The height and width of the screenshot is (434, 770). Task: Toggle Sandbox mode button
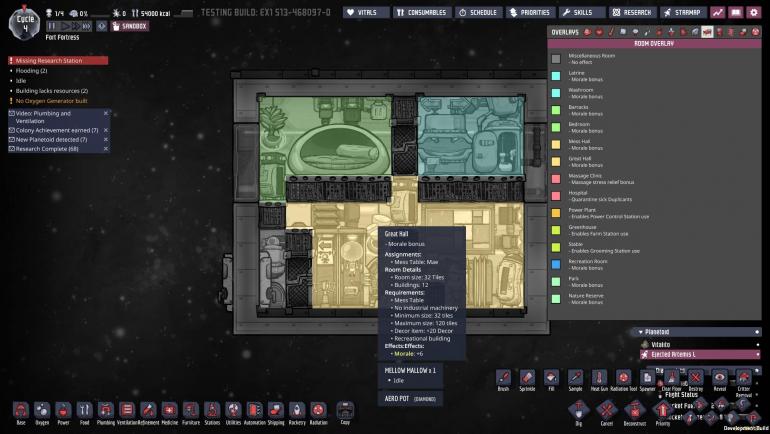(x=130, y=26)
